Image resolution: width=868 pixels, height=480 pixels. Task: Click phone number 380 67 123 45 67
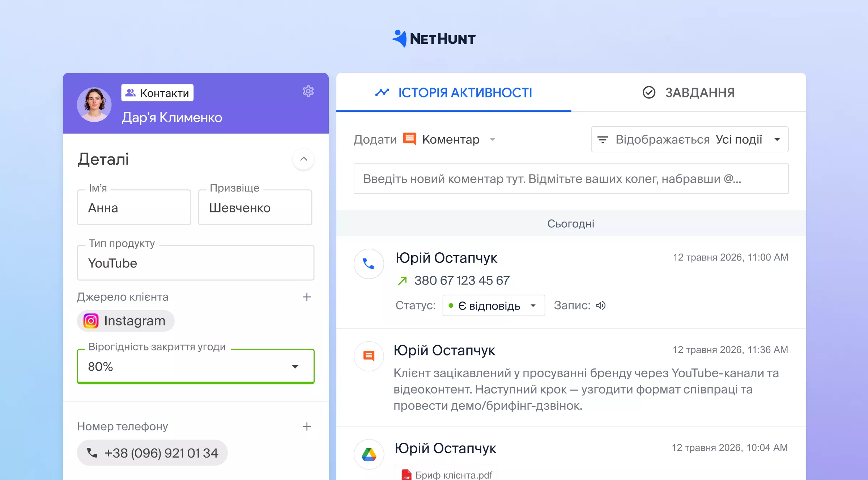tap(462, 281)
